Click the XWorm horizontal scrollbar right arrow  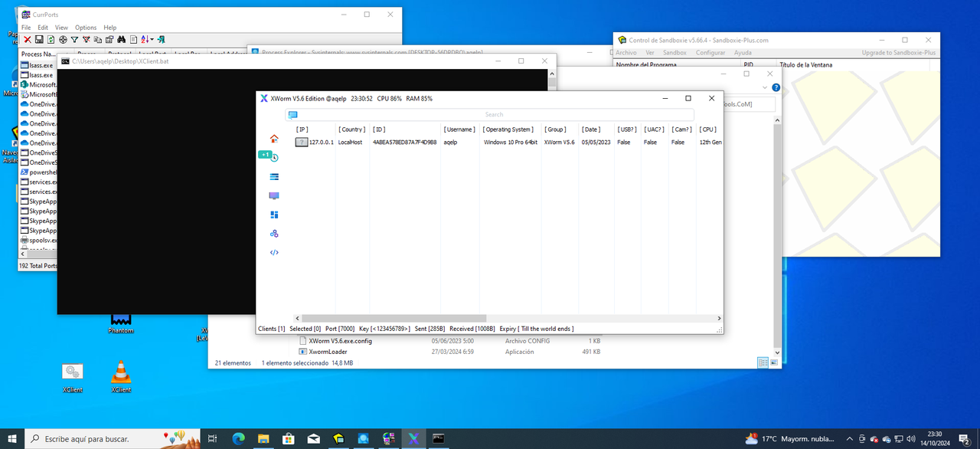tap(719, 318)
